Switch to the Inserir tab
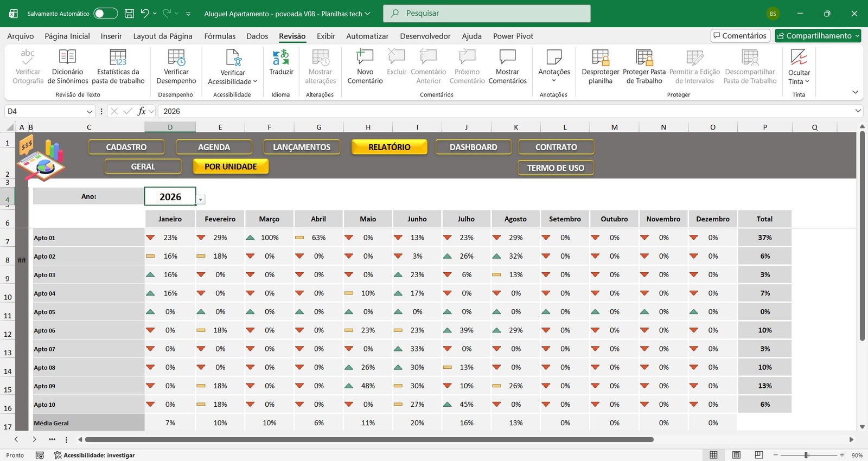The width and height of the screenshot is (868, 461). coord(111,36)
